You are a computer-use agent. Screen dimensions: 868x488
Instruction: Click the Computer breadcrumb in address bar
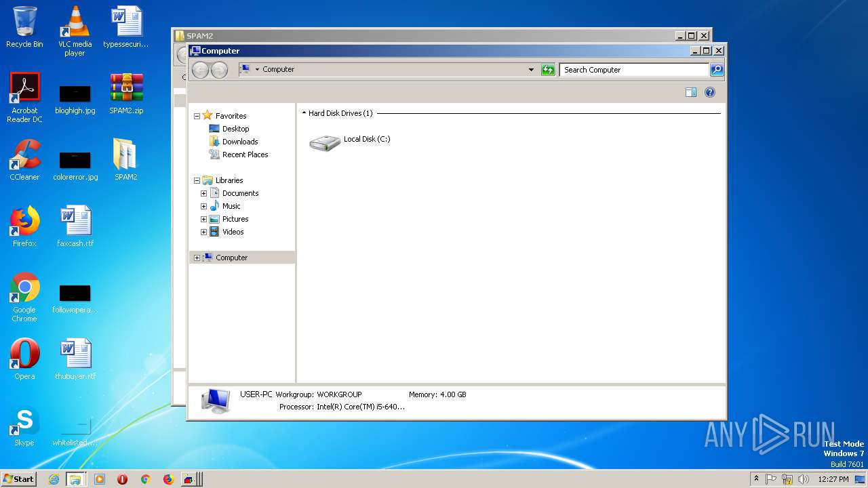(x=278, y=69)
